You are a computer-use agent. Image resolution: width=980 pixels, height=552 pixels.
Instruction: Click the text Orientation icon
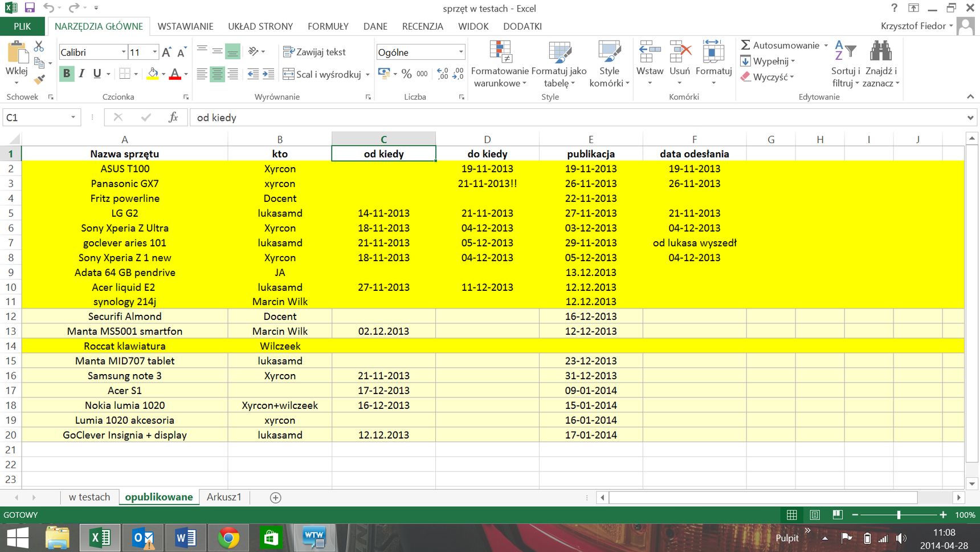tap(254, 51)
